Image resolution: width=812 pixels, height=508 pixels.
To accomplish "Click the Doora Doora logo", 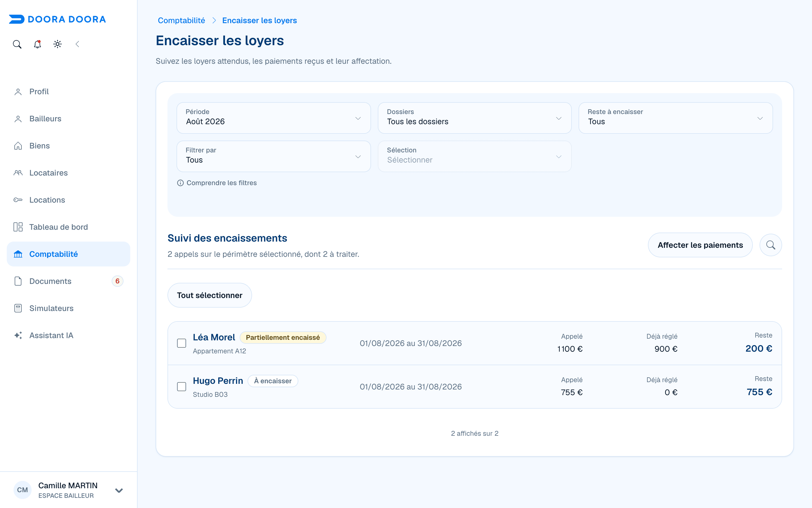I will tap(58, 19).
